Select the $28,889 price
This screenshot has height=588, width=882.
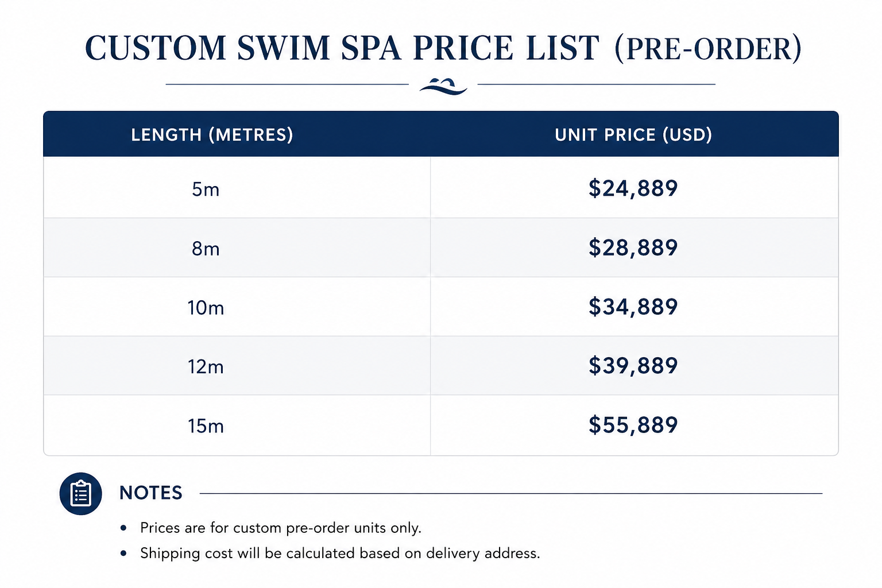(x=633, y=247)
